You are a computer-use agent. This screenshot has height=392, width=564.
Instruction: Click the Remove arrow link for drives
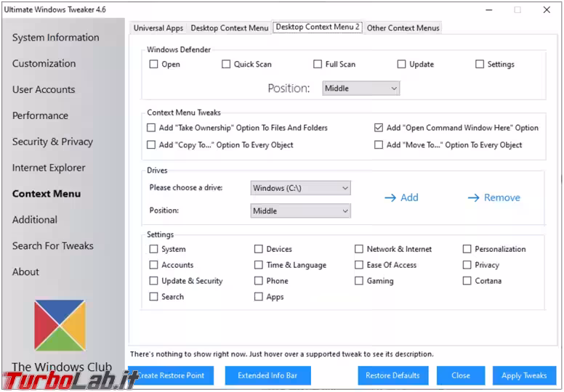[493, 197]
